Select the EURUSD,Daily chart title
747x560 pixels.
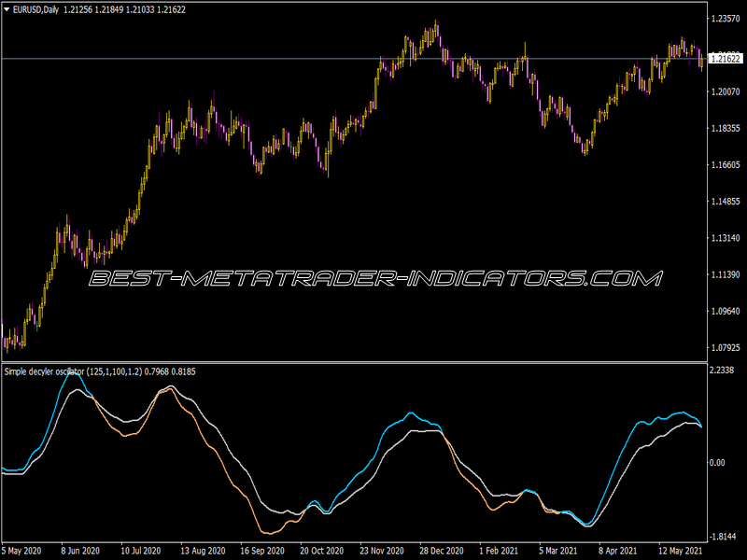[35, 9]
